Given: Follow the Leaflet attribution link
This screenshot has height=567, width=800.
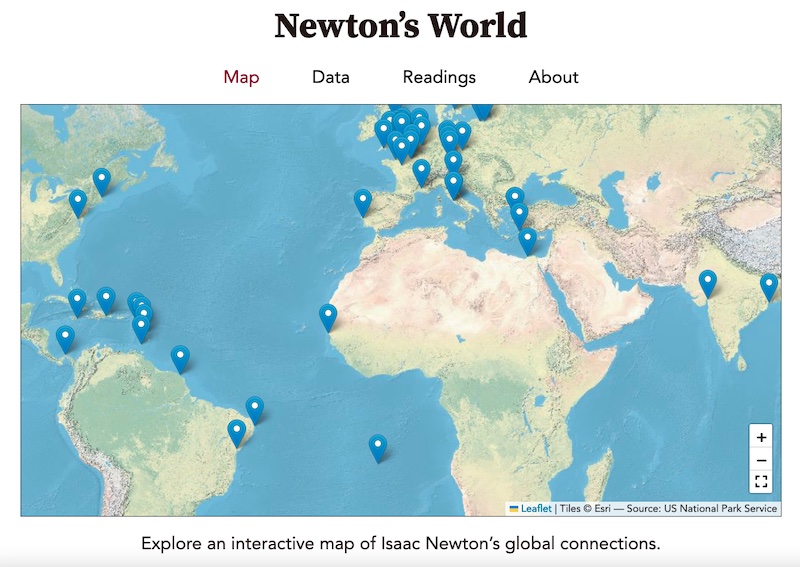Looking at the screenshot, I should pos(535,509).
